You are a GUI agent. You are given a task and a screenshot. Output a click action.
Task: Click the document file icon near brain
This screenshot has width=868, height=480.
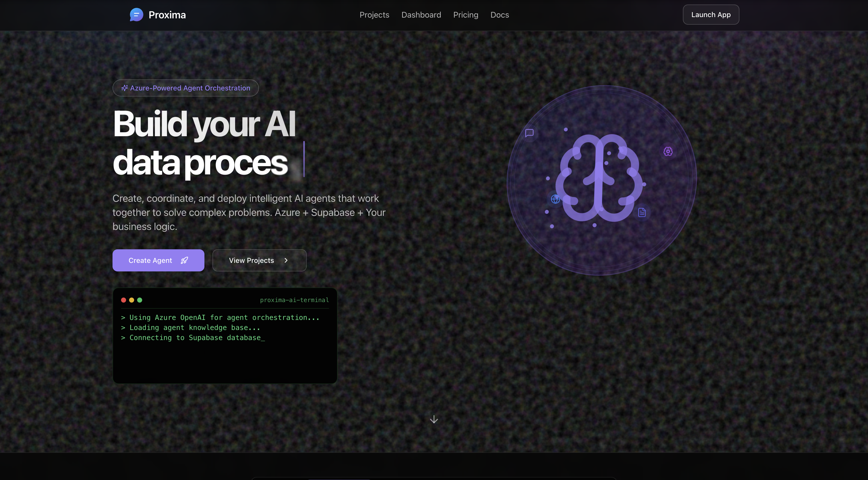(641, 212)
